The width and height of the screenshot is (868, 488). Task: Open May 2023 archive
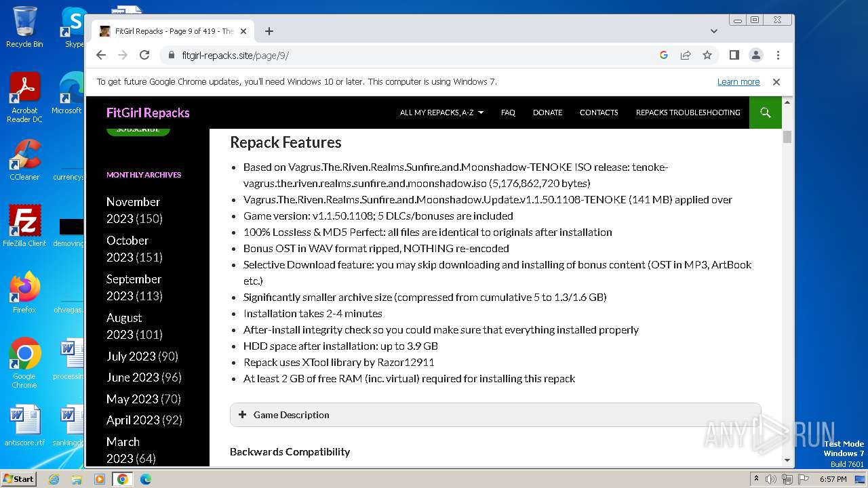pos(132,399)
